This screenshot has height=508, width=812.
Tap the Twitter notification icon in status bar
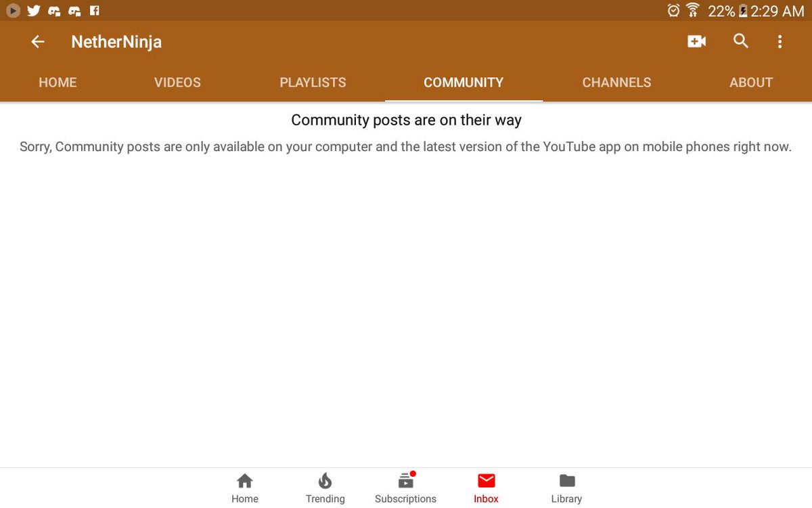click(x=34, y=10)
